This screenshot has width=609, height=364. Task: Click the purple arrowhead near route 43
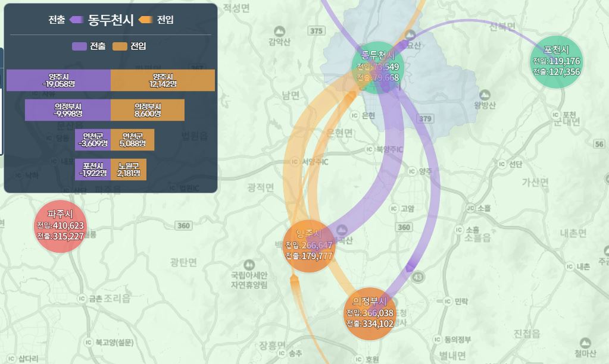coord(410,267)
